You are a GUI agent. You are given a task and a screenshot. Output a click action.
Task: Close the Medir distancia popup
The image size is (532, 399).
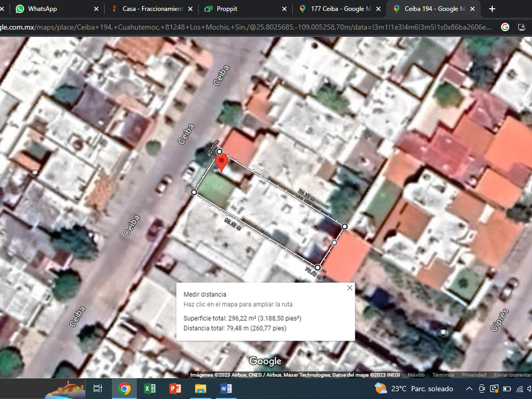tap(350, 288)
